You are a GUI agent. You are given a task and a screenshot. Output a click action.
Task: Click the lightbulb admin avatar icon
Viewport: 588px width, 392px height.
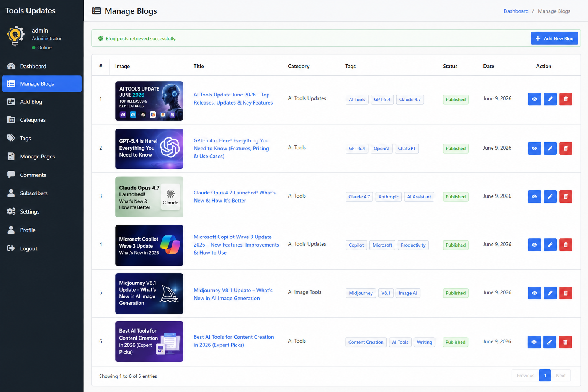pos(15,36)
